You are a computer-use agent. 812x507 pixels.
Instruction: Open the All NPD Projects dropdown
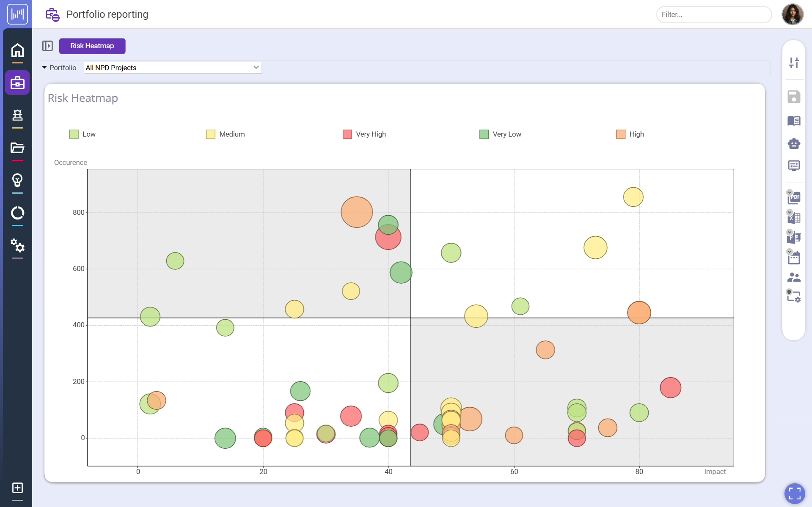click(172, 68)
